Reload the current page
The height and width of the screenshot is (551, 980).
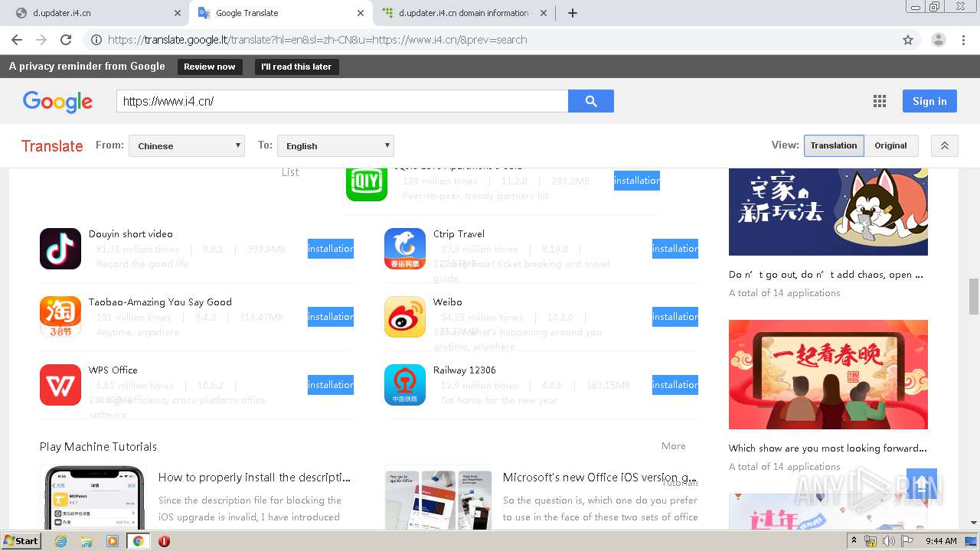[66, 40]
